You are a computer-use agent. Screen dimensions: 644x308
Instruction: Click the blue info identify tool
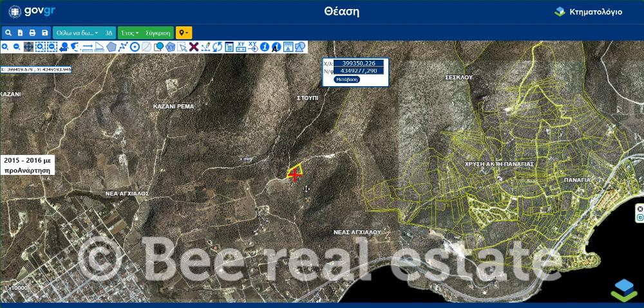pyautogui.click(x=264, y=47)
